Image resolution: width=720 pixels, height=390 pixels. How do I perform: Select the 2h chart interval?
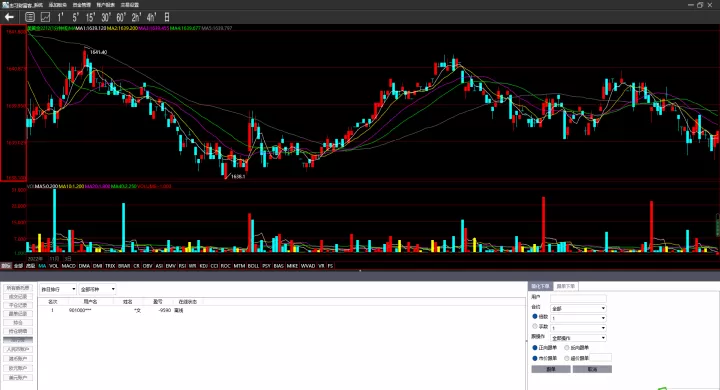(x=136, y=17)
